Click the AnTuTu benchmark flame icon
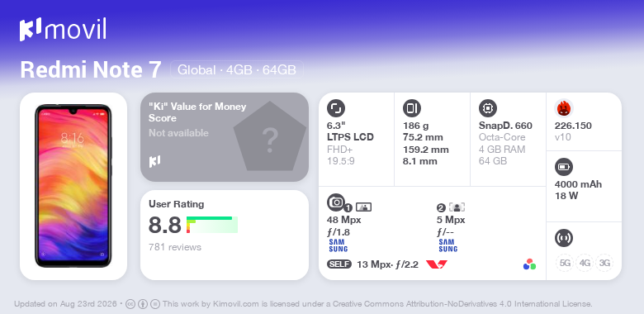This screenshot has width=644, height=314. (x=564, y=108)
